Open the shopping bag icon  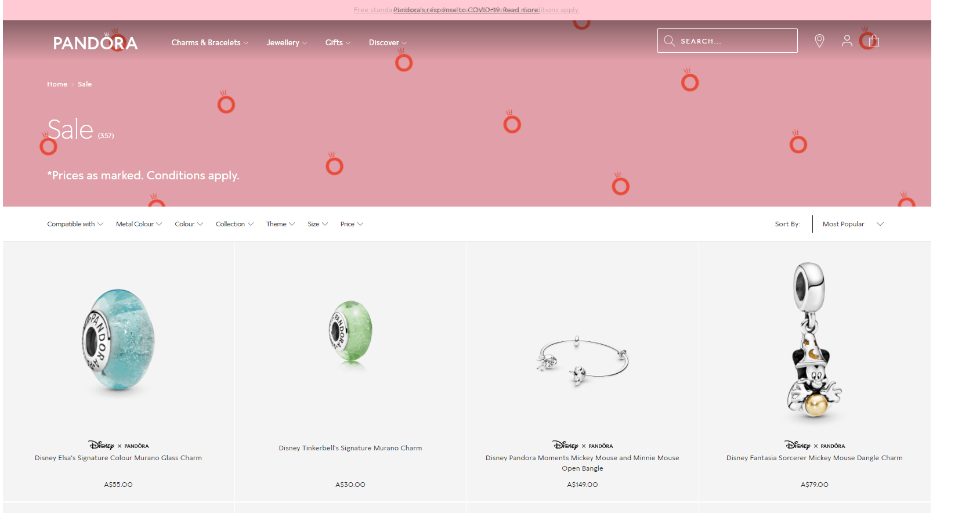pos(874,41)
